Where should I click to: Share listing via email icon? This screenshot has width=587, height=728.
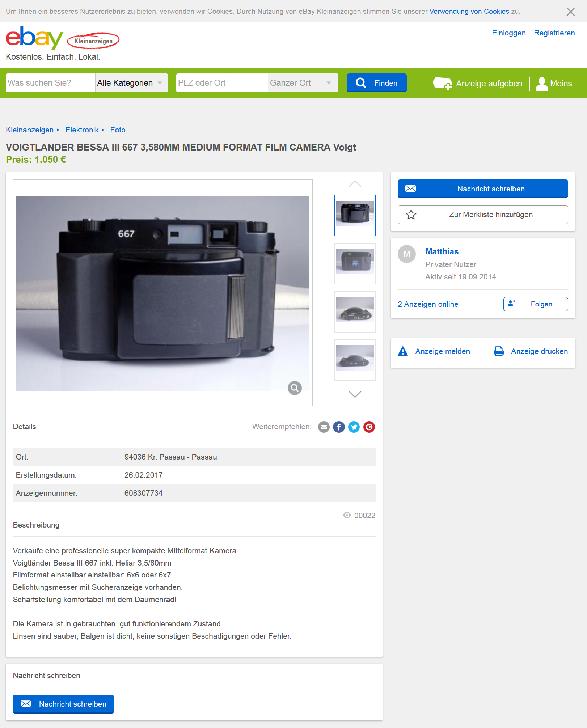(324, 427)
